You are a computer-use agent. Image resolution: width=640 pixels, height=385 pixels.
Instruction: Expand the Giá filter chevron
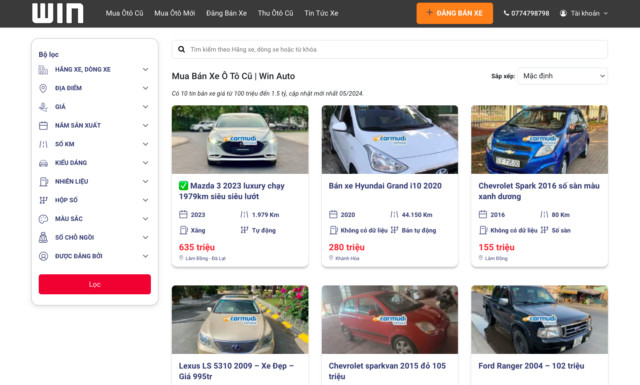click(145, 107)
